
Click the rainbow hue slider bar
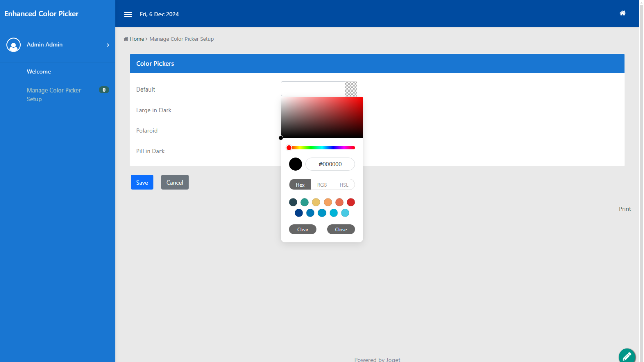coord(322,148)
